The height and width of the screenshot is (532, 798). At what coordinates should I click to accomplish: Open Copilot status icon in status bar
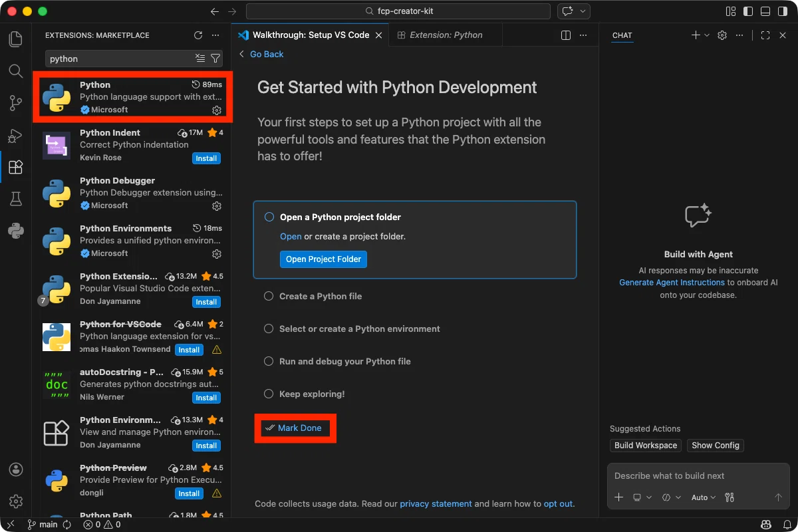(x=765, y=525)
